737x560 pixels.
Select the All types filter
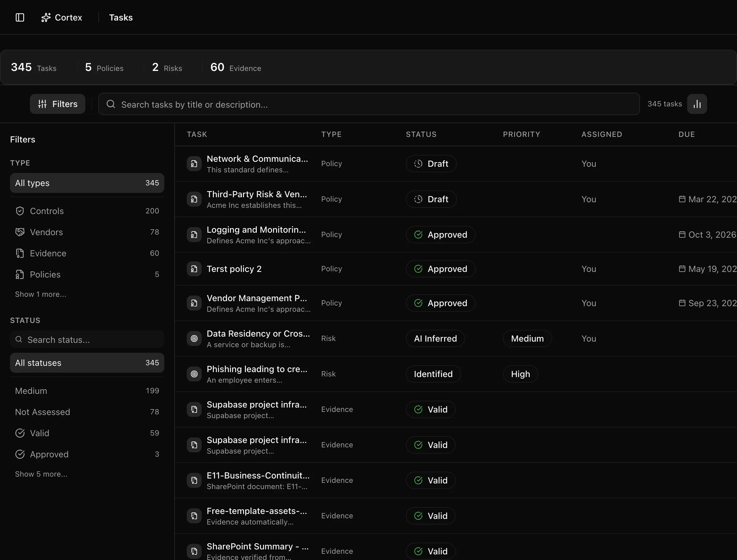pos(87,183)
